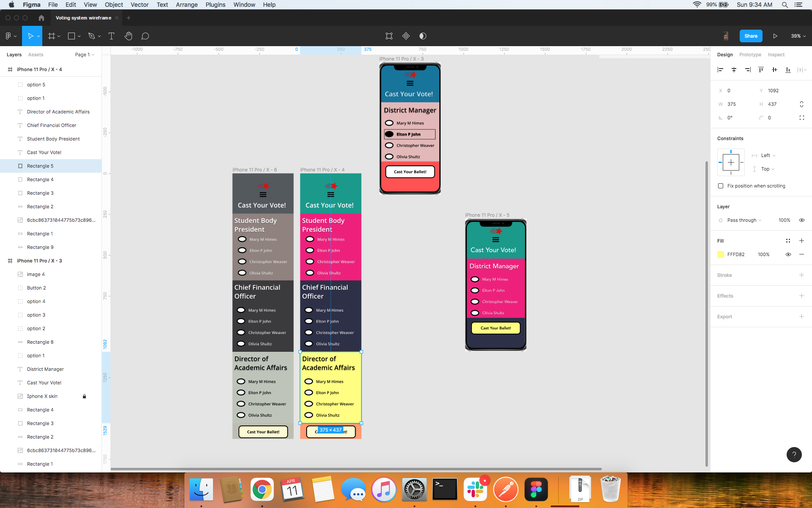Open the Page 1 dropdown
This screenshot has height=508, width=812.
pos(85,55)
